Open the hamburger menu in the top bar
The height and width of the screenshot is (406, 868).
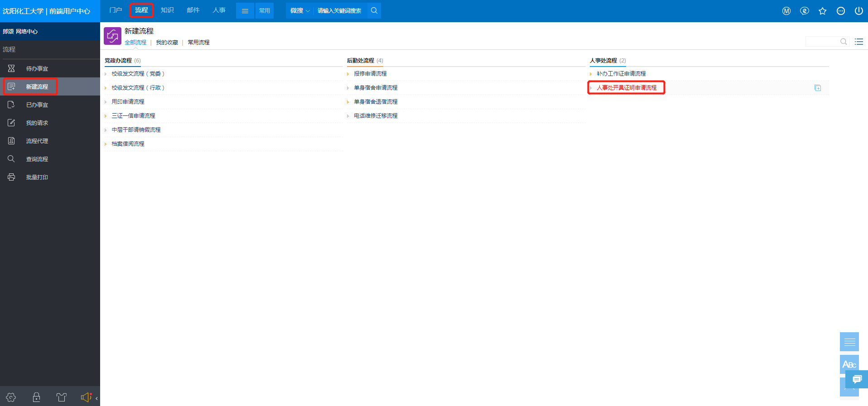tap(245, 11)
